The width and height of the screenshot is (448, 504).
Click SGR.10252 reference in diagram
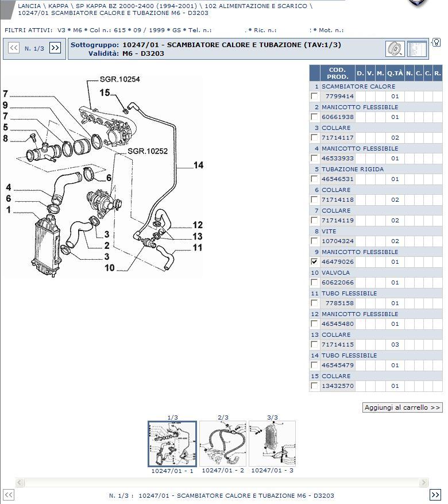click(x=148, y=151)
